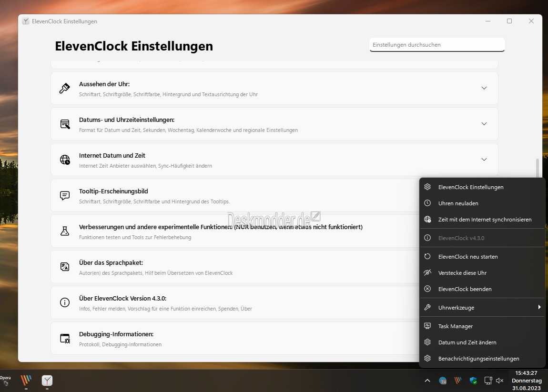Click the globe icon beside Zeit mit dem Internet synchronisieren
This screenshot has height=392, width=548.
427,220
